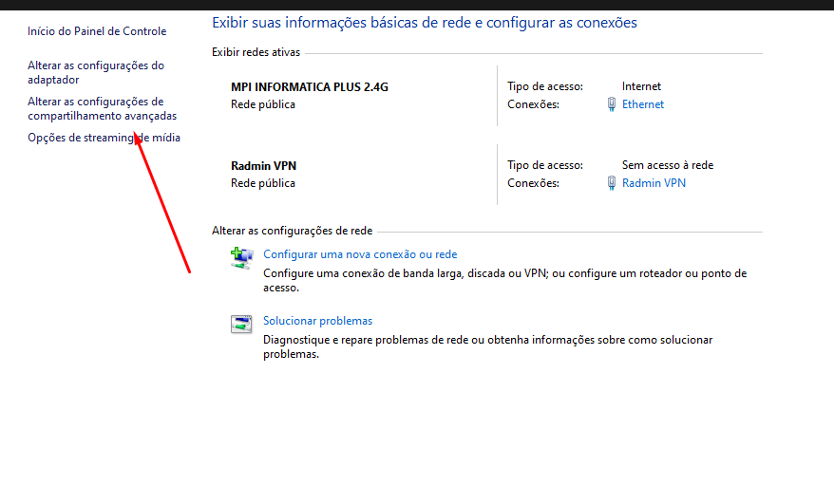Select the MPI INFORMATICA PLUS 2.4G network name
This screenshot has height=504, width=834.
tap(310, 87)
